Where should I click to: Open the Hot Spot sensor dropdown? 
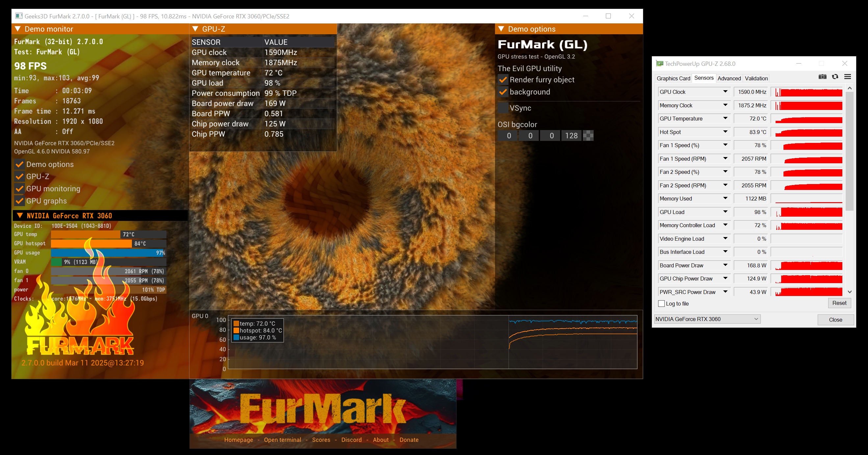click(725, 132)
